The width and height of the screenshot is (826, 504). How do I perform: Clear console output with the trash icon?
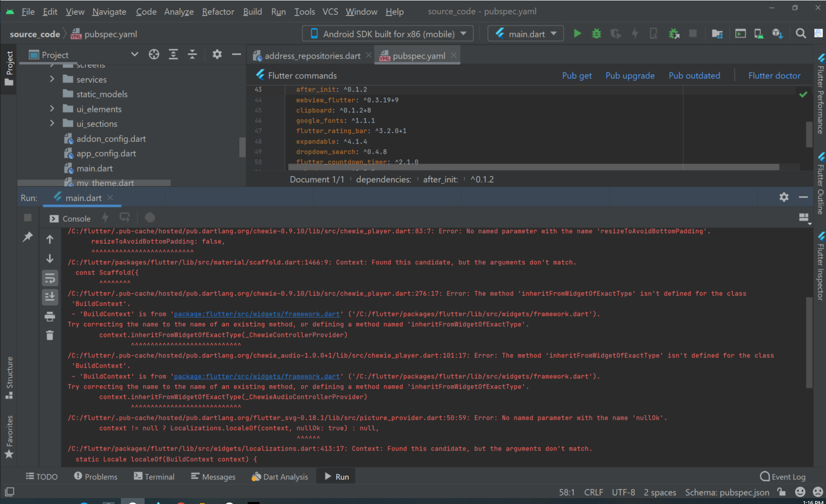tap(50, 335)
